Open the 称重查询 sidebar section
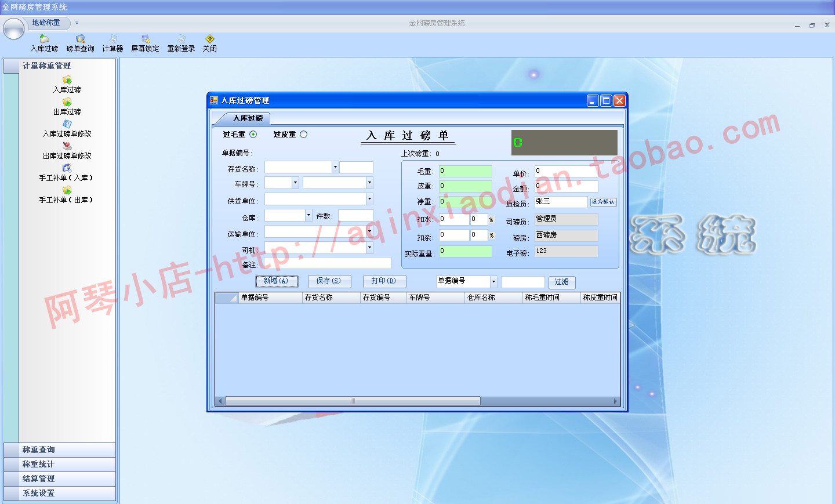 tap(60, 450)
